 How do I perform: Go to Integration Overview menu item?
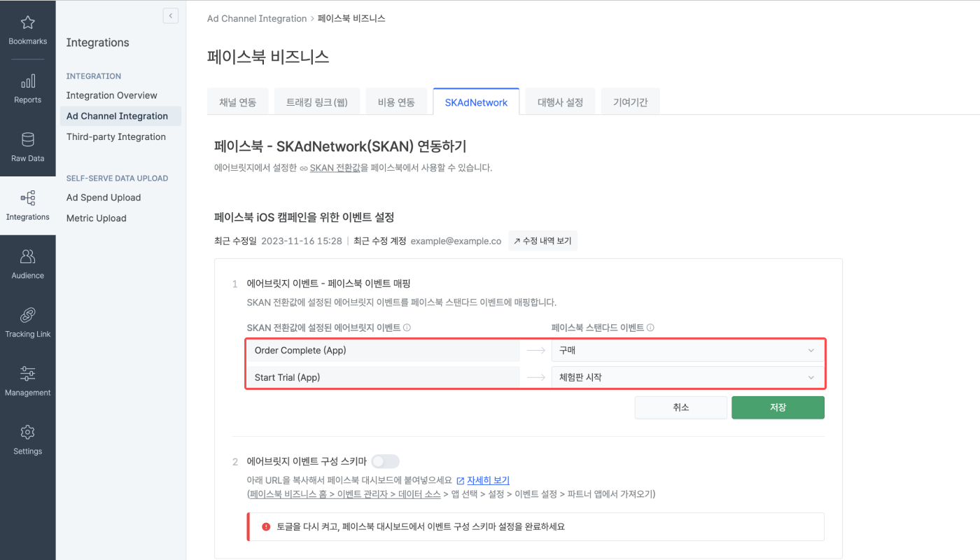(x=112, y=95)
